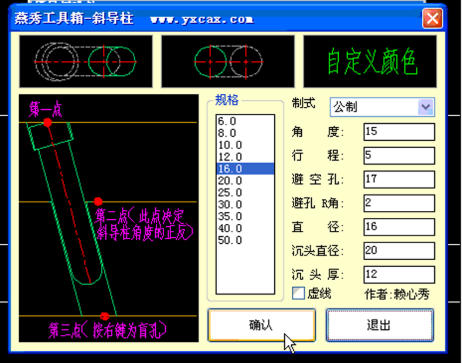
Task: Open the 自定义颜色 custom color panel
Action: (x=370, y=62)
